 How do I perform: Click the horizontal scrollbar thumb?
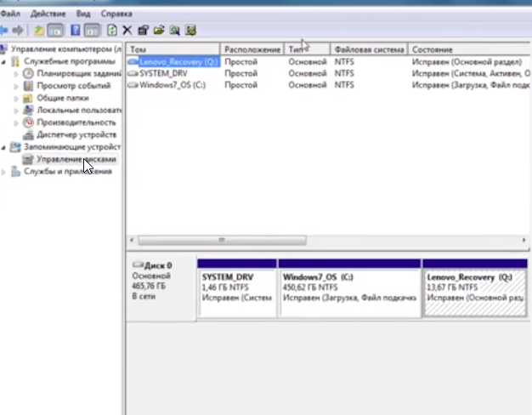click(x=222, y=241)
